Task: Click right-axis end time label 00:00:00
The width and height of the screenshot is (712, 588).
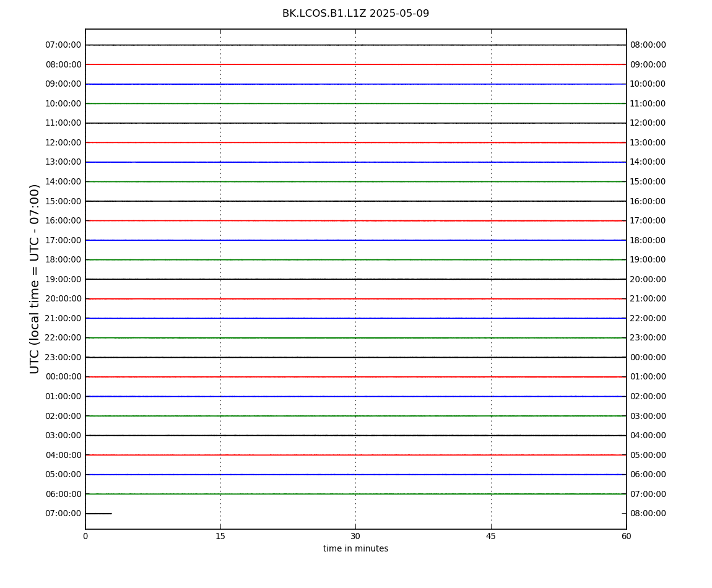Action: [x=648, y=357]
